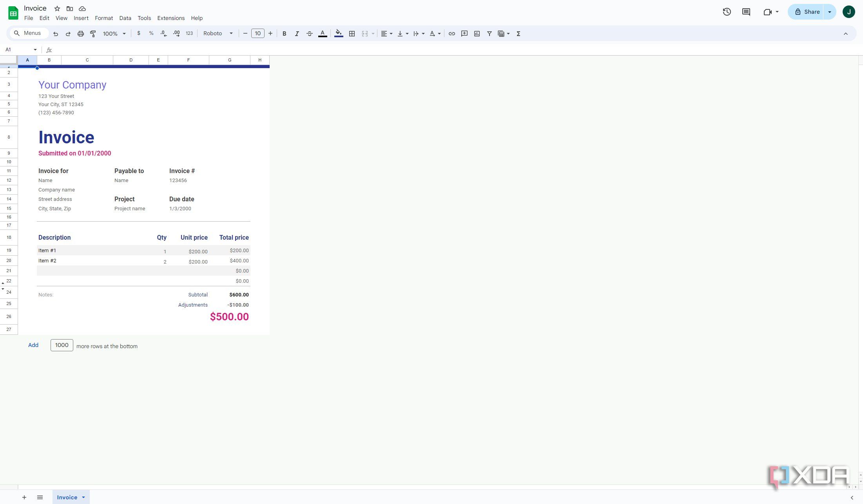Toggle bold formatting

pos(284,34)
